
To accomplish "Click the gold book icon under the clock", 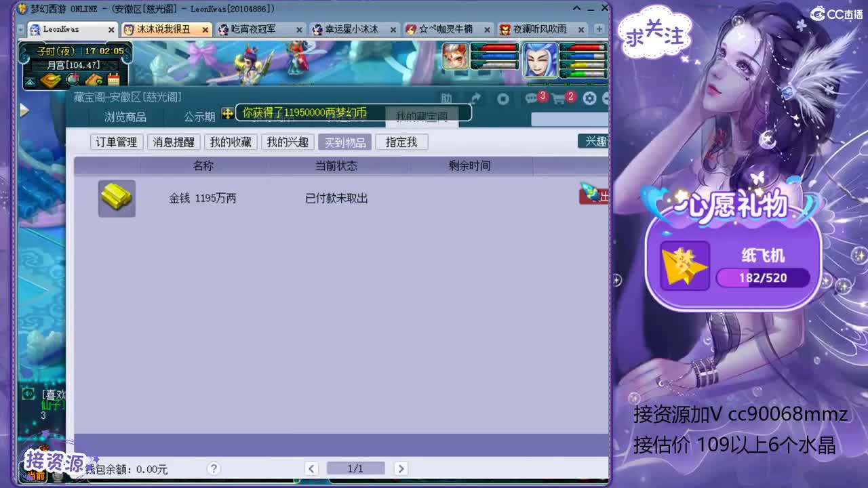I will click(x=51, y=80).
